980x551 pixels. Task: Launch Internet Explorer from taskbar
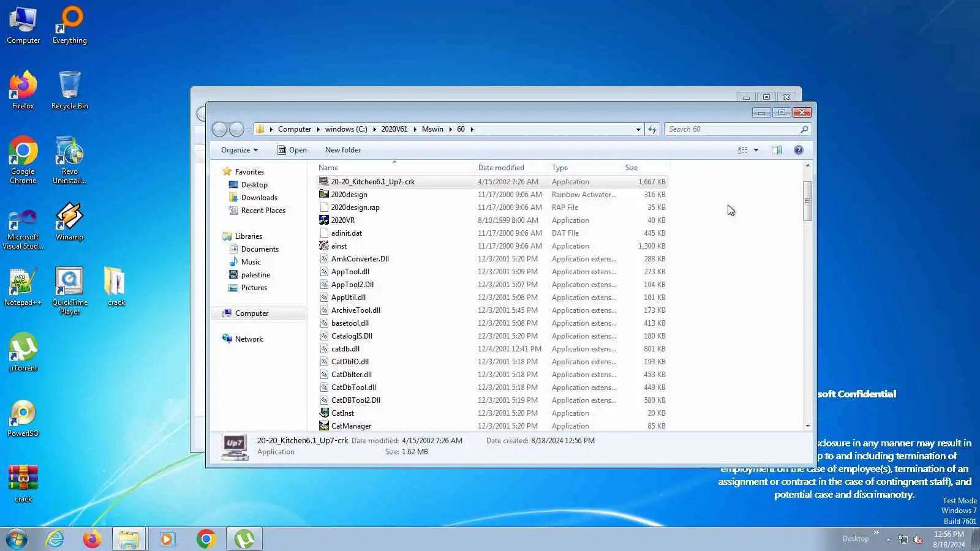point(55,539)
